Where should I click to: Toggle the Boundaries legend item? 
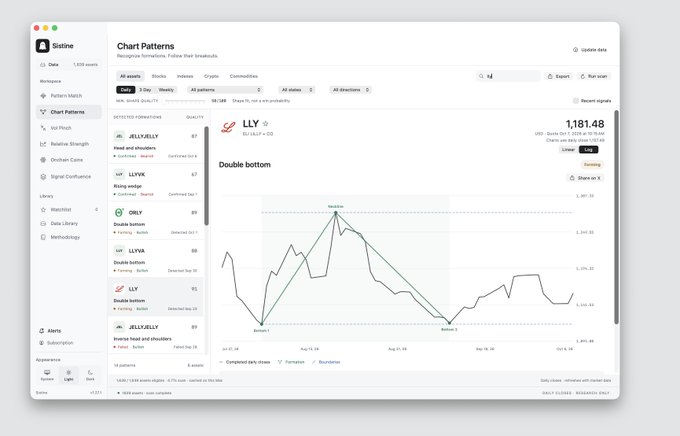(x=326, y=362)
